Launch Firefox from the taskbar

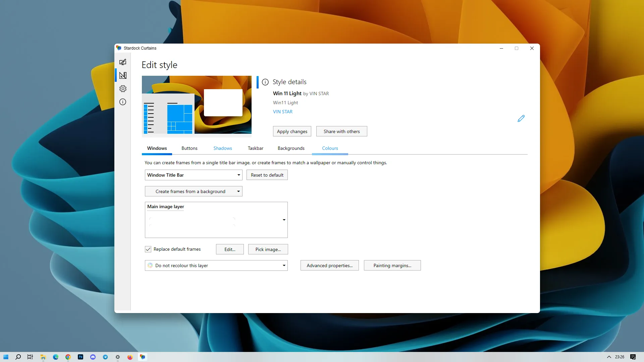pyautogui.click(x=130, y=357)
